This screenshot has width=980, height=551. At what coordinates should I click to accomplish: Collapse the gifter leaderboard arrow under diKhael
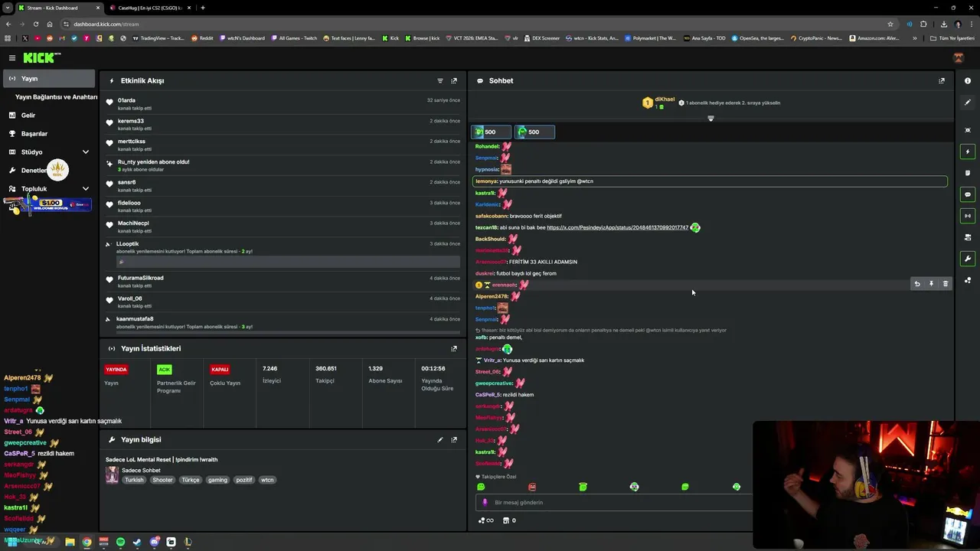pos(710,119)
